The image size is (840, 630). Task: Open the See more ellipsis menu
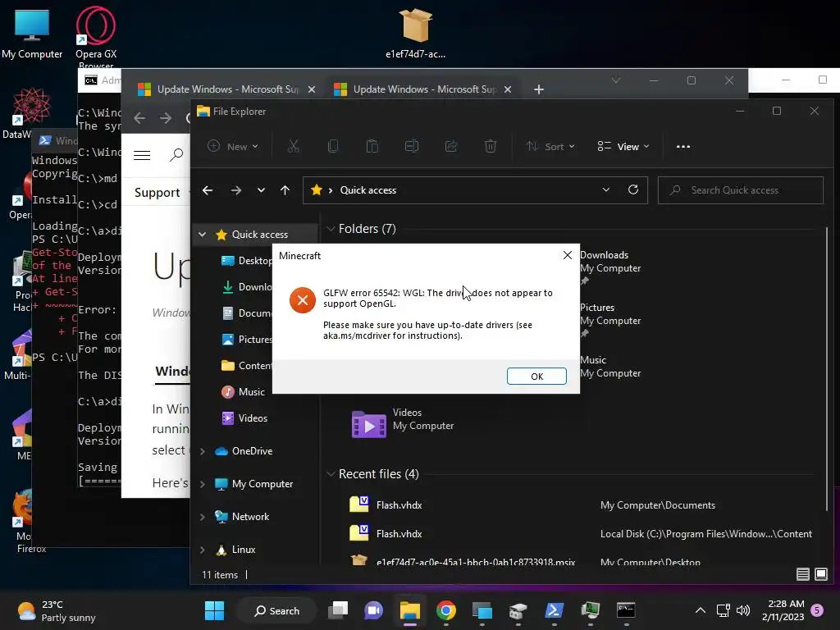tap(683, 146)
